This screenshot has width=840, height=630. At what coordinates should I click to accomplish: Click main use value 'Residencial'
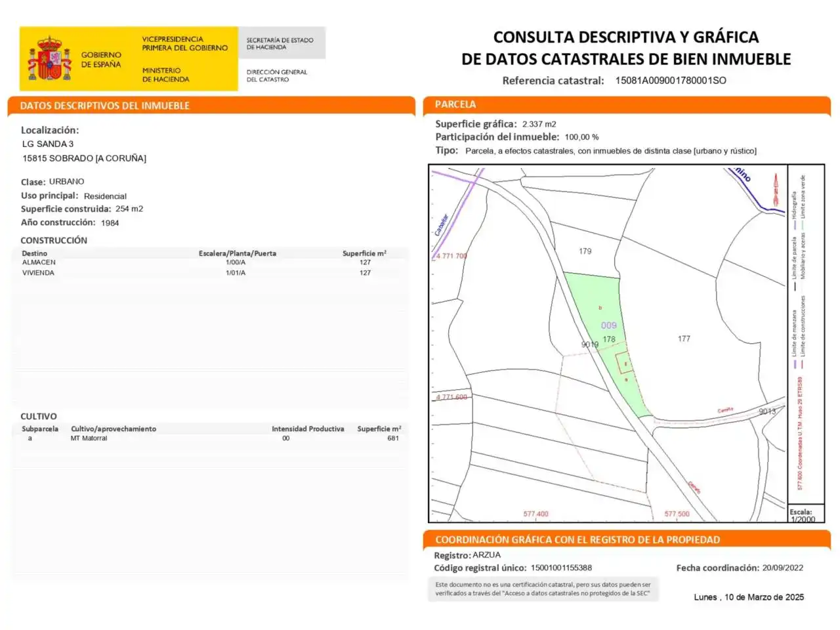click(x=105, y=196)
